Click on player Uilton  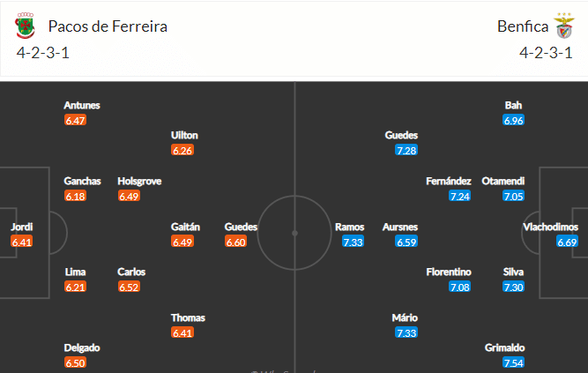[x=184, y=136]
